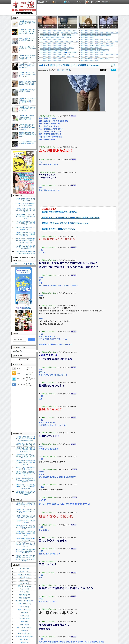129x644 pixels.
Task: Open latest article ロマサガ２リメイク in sidebar
Action: click(x=27, y=31)
